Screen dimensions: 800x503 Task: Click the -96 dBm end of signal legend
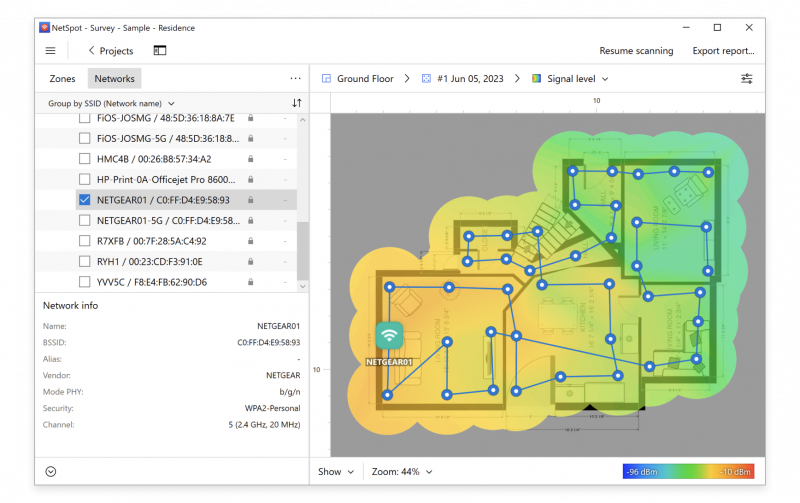tap(642, 472)
